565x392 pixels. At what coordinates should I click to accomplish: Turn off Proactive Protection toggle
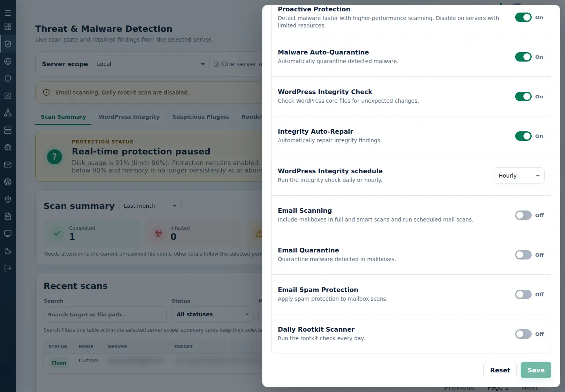(x=523, y=17)
